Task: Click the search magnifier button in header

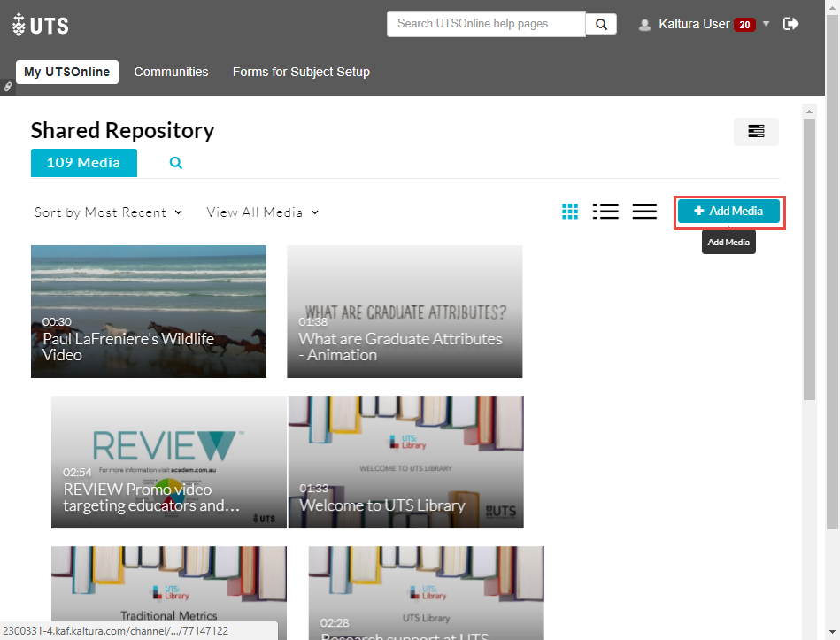Action: 601,24
